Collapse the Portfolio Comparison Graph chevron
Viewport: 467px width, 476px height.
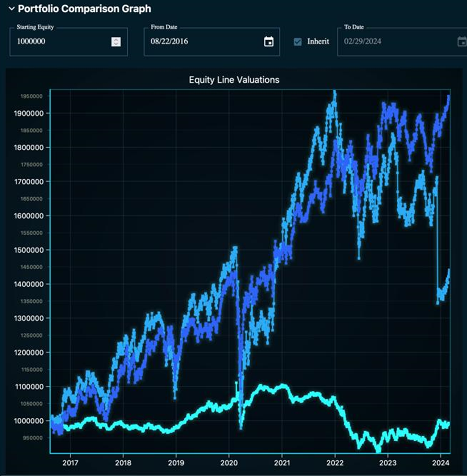pyautogui.click(x=12, y=9)
